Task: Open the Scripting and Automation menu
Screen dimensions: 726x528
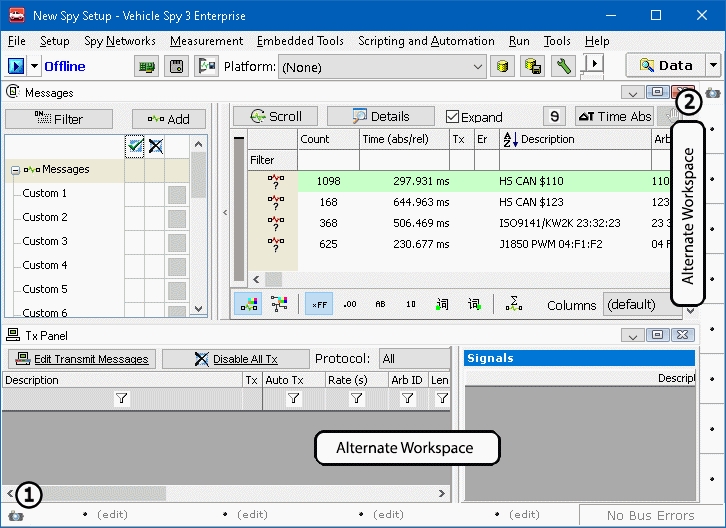Action: pos(426,41)
